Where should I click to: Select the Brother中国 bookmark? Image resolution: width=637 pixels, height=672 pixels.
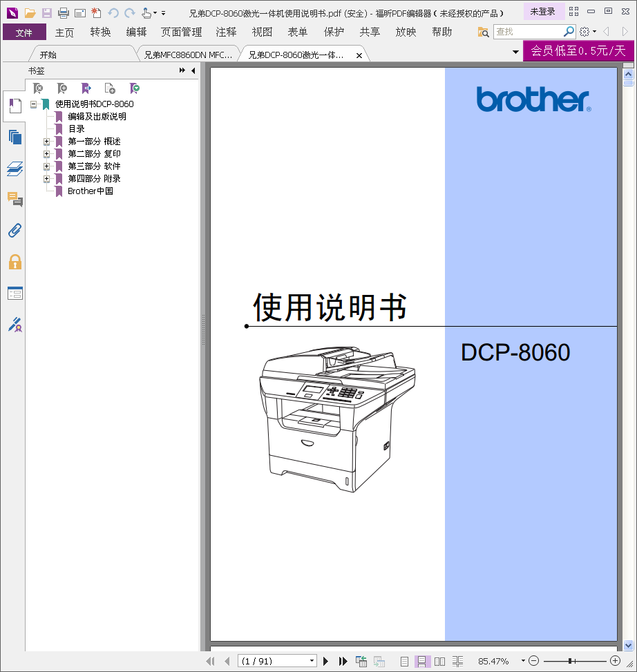91,191
